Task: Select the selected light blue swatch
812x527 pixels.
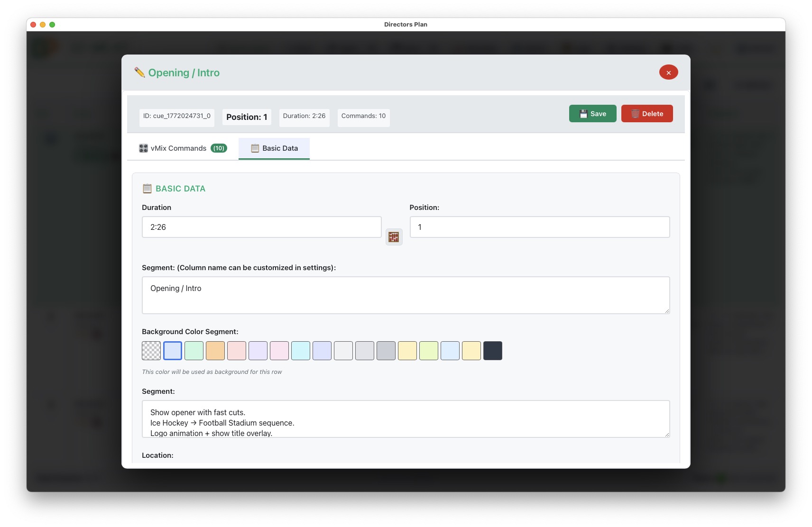Action: [173, 351]
